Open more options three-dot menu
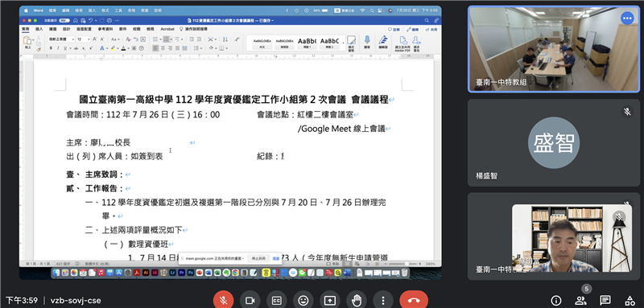Image resolution: width=644 pixels, height=308 pixels. coord(383,301)
